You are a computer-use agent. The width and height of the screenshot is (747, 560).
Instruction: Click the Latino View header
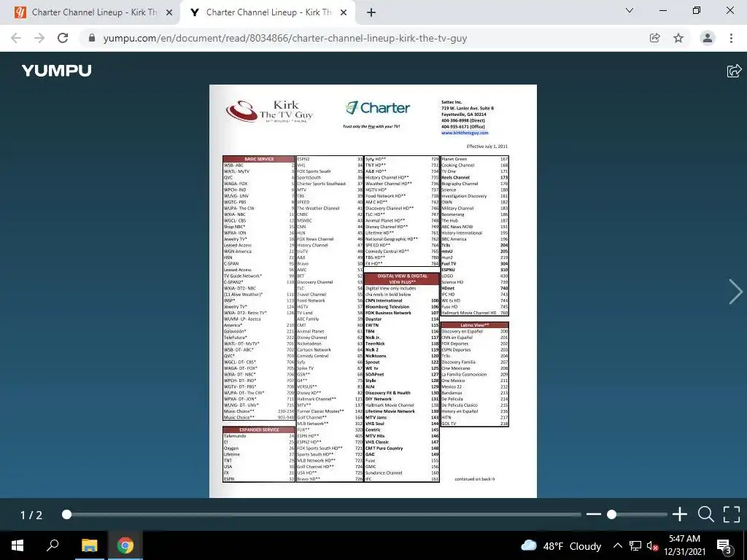tap(474, 325)
